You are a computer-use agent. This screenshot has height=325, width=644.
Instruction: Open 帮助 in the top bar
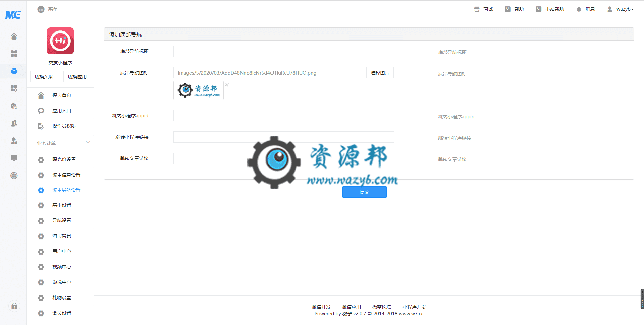click(x=514, y=9)
